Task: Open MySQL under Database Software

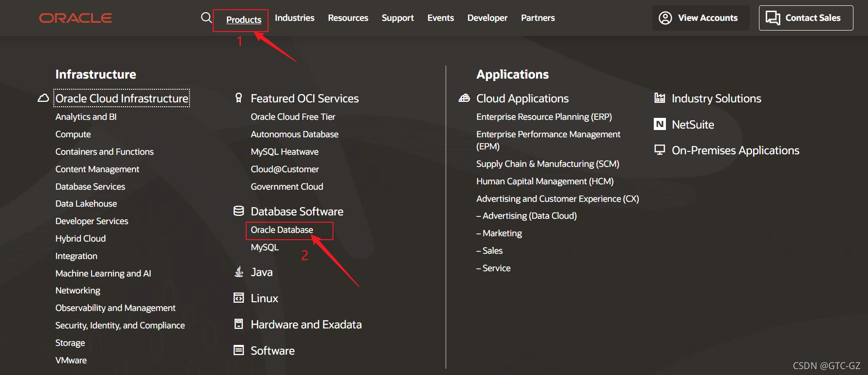Action: click(265, 247)
